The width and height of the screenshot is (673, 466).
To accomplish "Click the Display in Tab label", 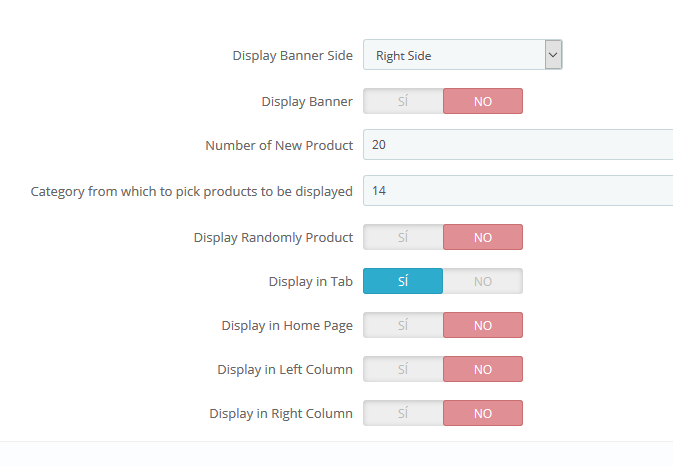I will [x=310, y=282].
